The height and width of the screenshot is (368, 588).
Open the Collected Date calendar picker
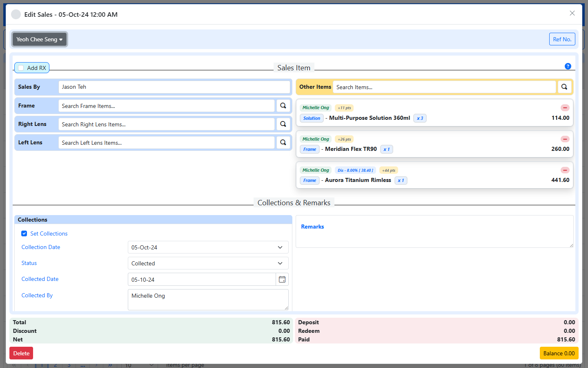(282, 279)
